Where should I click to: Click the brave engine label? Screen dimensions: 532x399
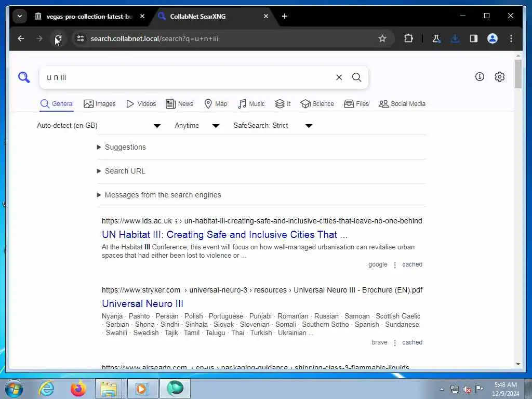[x=379, y=342]
